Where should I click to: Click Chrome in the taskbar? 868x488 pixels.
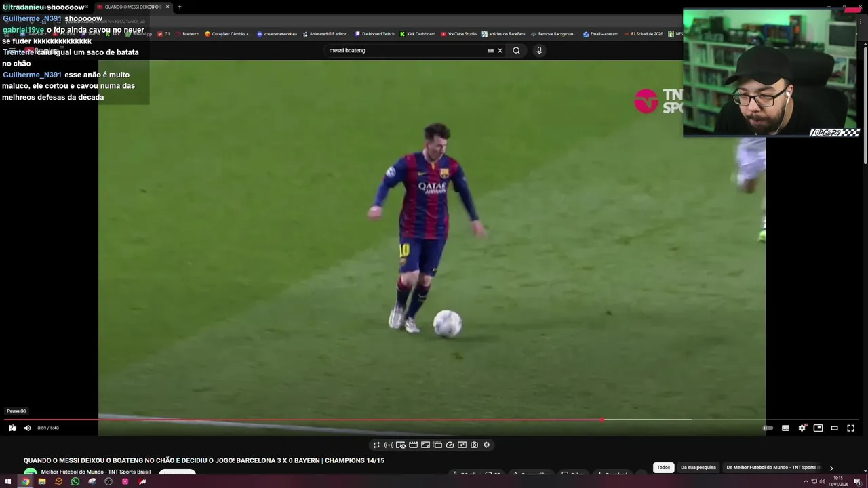point(25,481)
